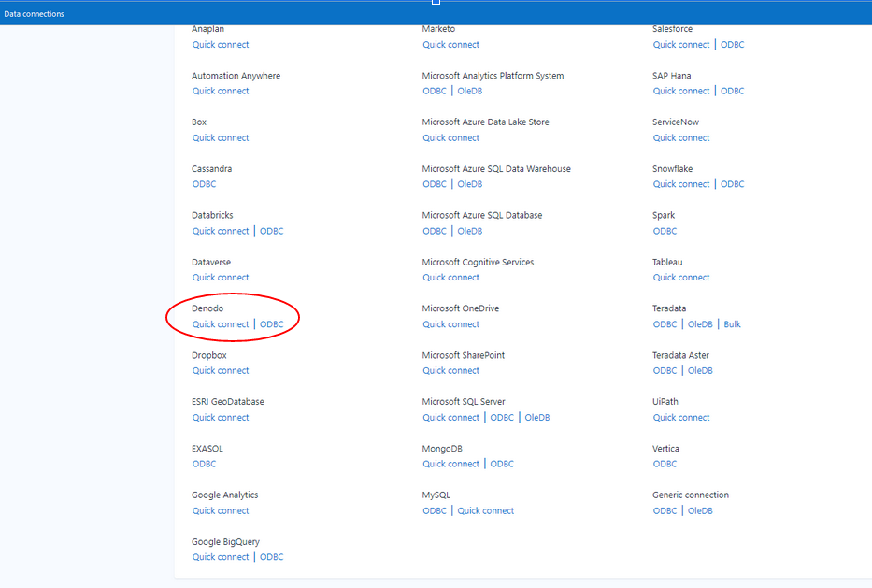
Task: Click Snowflake Quick connect
Action: click(681, 184)
